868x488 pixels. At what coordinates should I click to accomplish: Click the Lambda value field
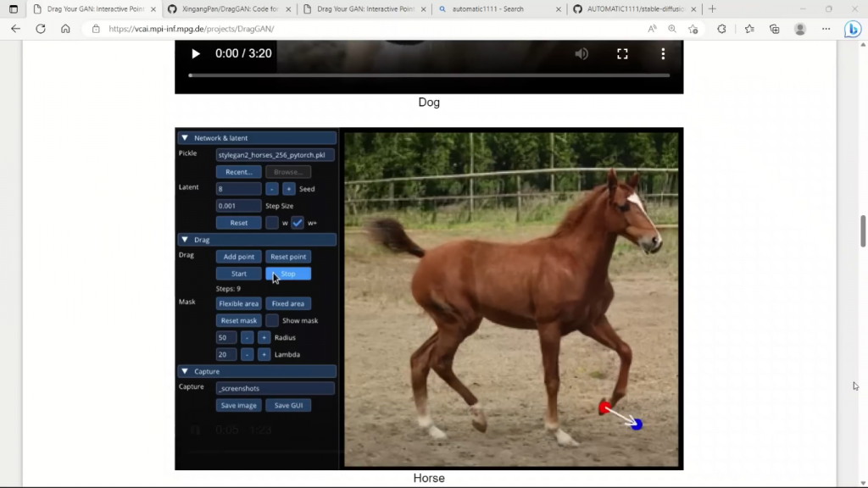pyautogui.click(x=226, y=355)
